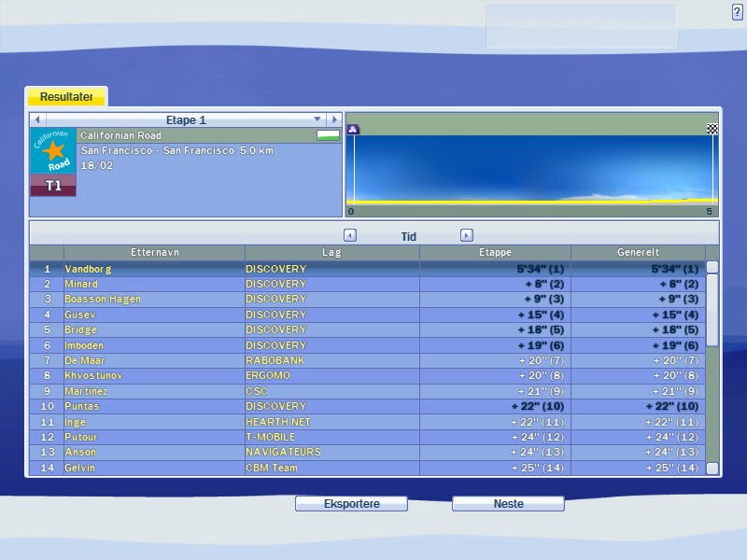
Task: Sort by the Etternavn column header
Action: (x=154, y=253)
